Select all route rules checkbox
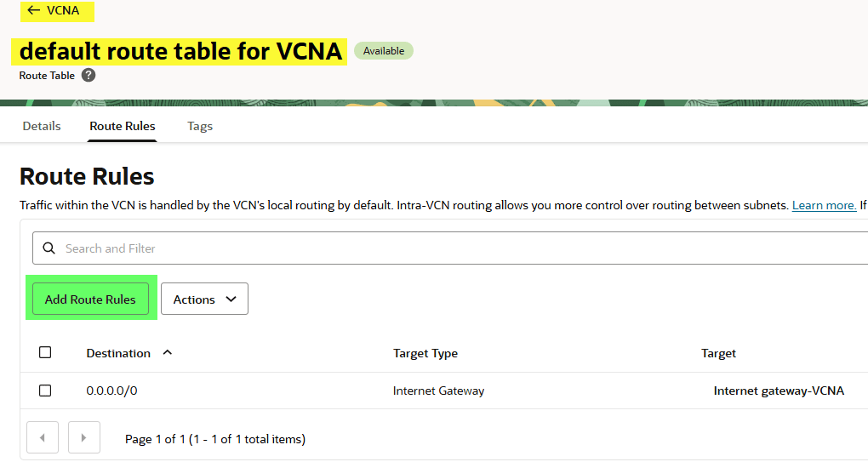This screenshot has height=462, width=868. [x=45, y=352]
